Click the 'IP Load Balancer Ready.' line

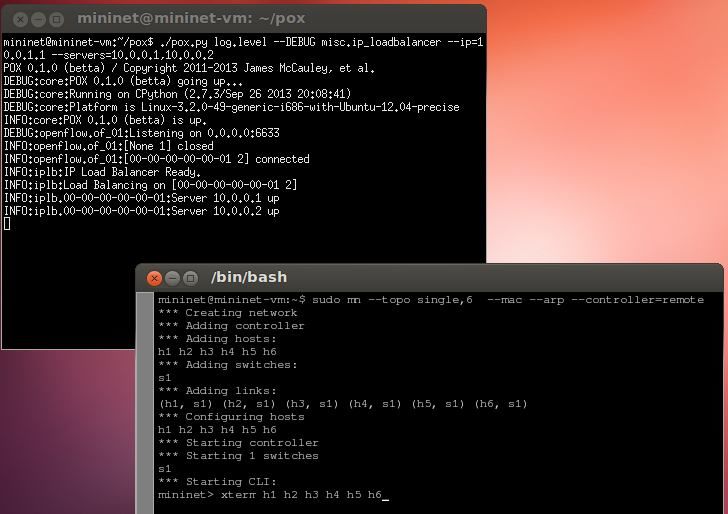(x=102, y=172)
